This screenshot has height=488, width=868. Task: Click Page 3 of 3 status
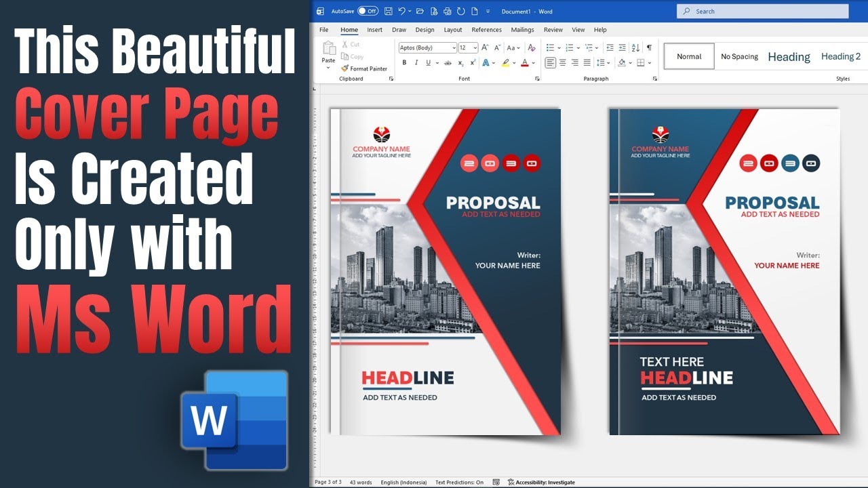[328, 483]
